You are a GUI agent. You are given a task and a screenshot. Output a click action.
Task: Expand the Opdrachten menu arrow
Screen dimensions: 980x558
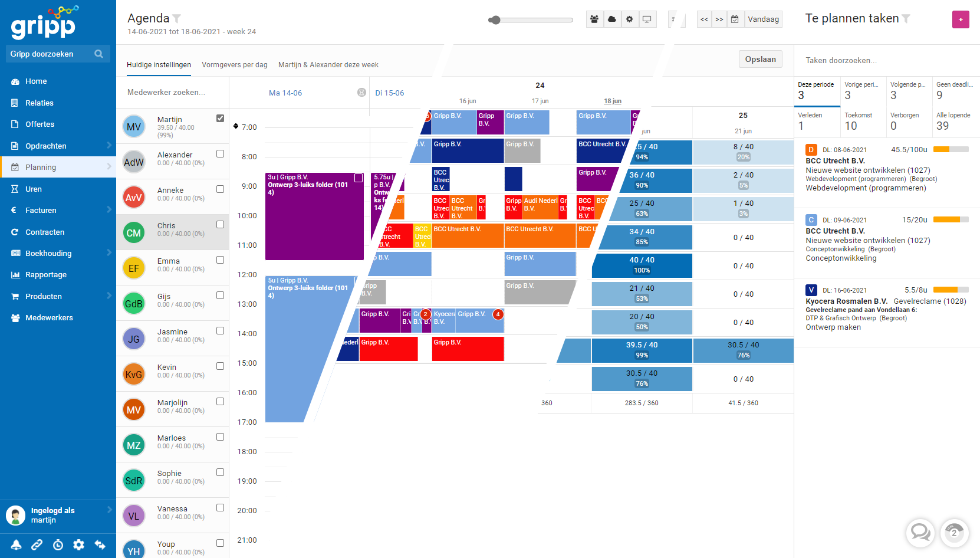click(109, 145)
